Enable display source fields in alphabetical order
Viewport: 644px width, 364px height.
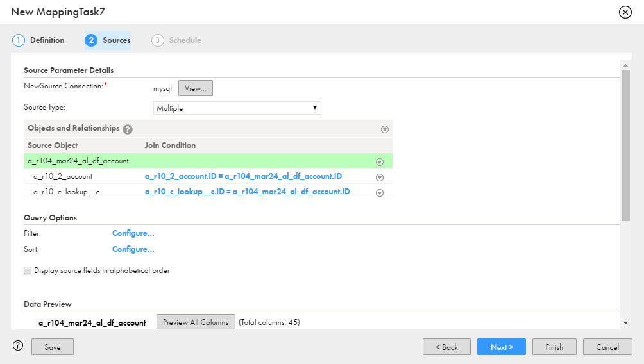click(x=28, y=270)
